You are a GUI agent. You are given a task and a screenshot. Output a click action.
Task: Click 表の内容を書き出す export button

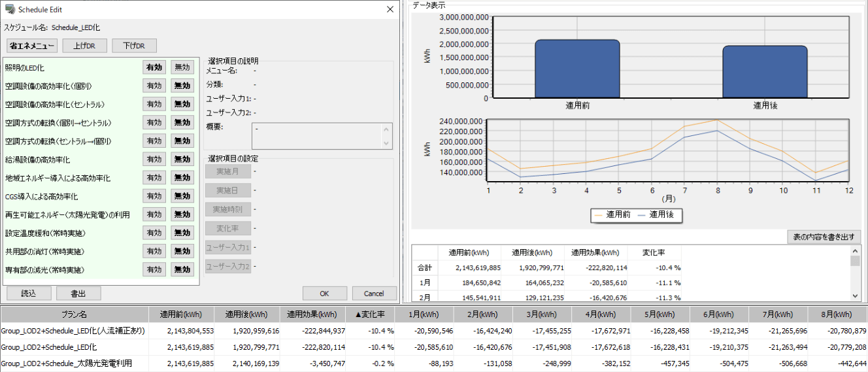tap(824, 237)
